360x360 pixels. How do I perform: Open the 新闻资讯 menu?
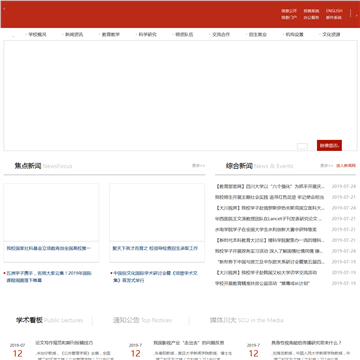pyautogui.click(x=74, y=34)
